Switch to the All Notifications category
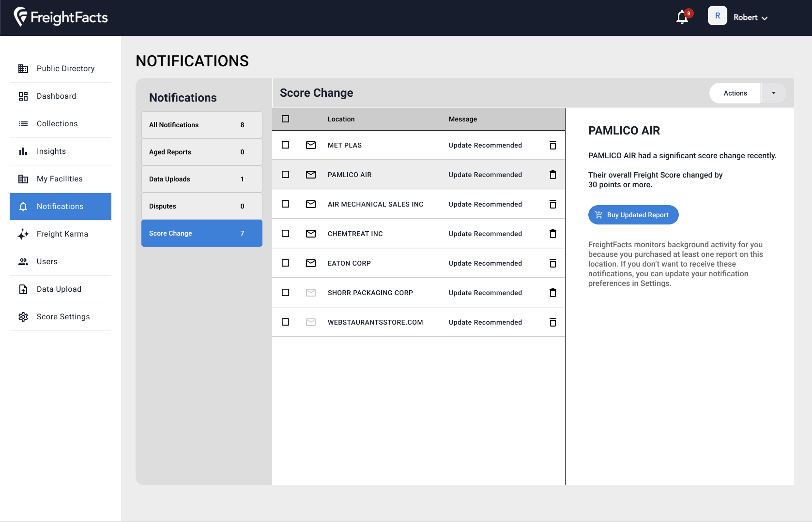This screenshot has height=522, width=812. 201,125
